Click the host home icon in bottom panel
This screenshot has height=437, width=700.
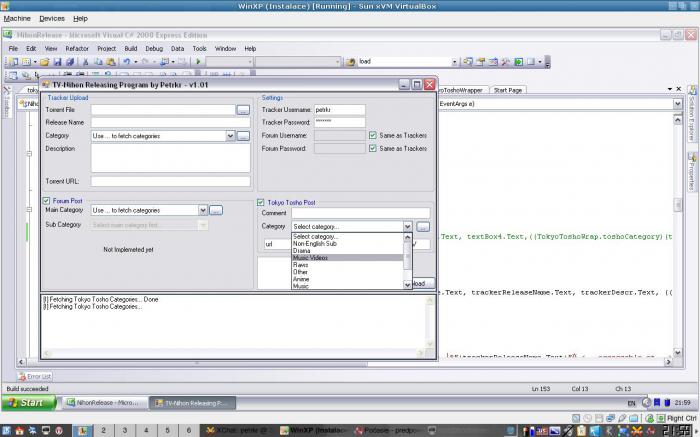(19, 430)
